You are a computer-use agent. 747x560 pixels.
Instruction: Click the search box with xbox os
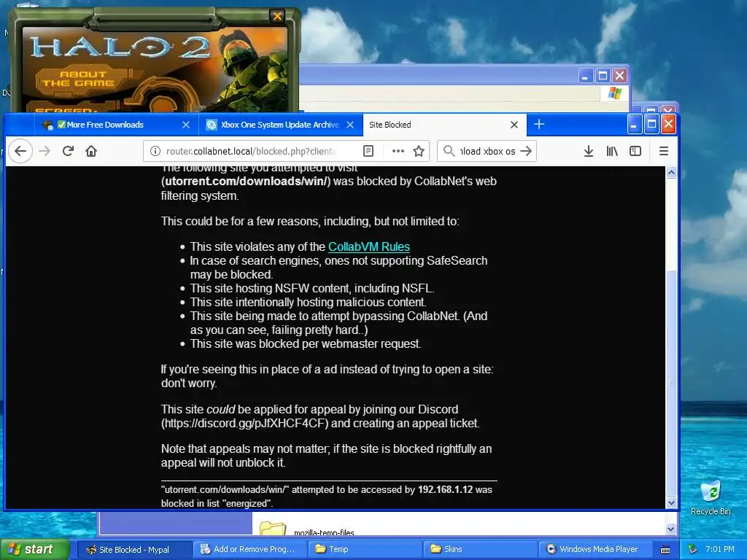click(487, 152)
